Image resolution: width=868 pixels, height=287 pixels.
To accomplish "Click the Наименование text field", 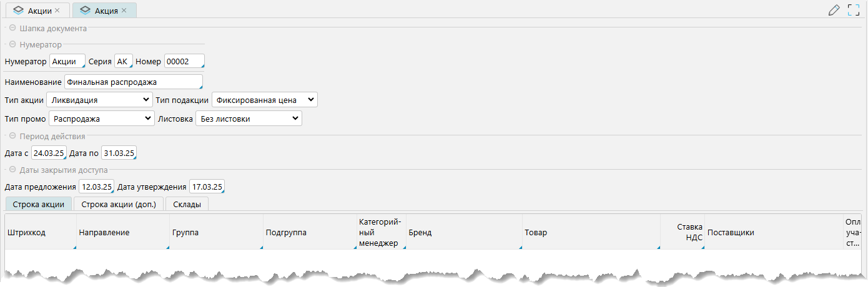I will [x=133, y=82].
